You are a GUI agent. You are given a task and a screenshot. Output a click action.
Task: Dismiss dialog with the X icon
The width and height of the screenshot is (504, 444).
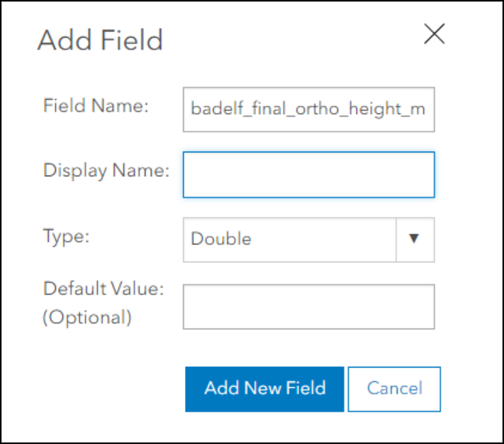pos(434,33)
